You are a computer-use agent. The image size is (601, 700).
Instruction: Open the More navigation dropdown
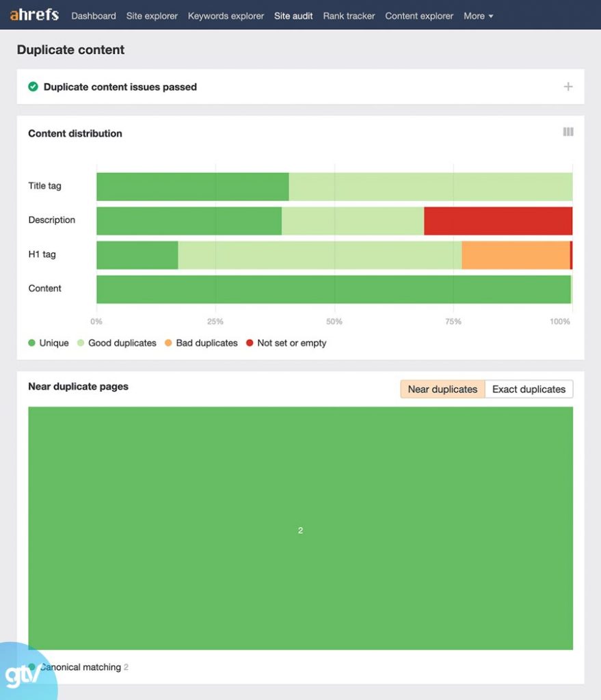pos(478,16)
